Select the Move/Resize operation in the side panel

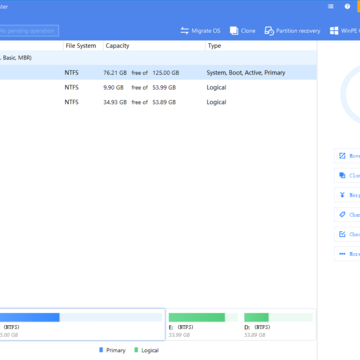(x=347, y=156)
